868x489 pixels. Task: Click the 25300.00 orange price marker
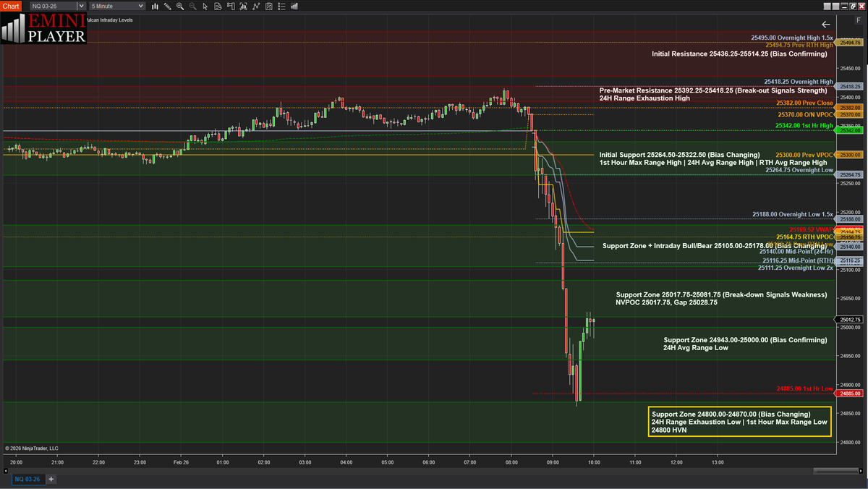[x=851, y=155]
